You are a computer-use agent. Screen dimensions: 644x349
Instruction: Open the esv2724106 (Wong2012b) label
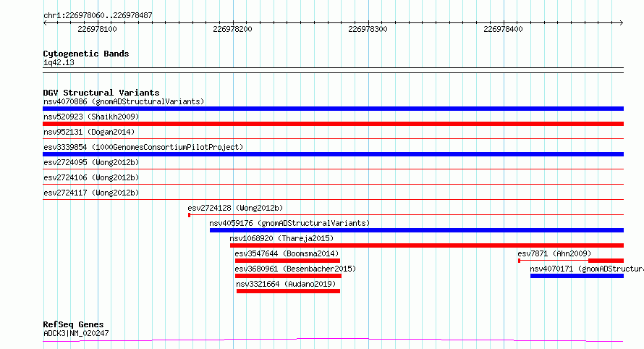pyautogui.click(x=91, y=177)
